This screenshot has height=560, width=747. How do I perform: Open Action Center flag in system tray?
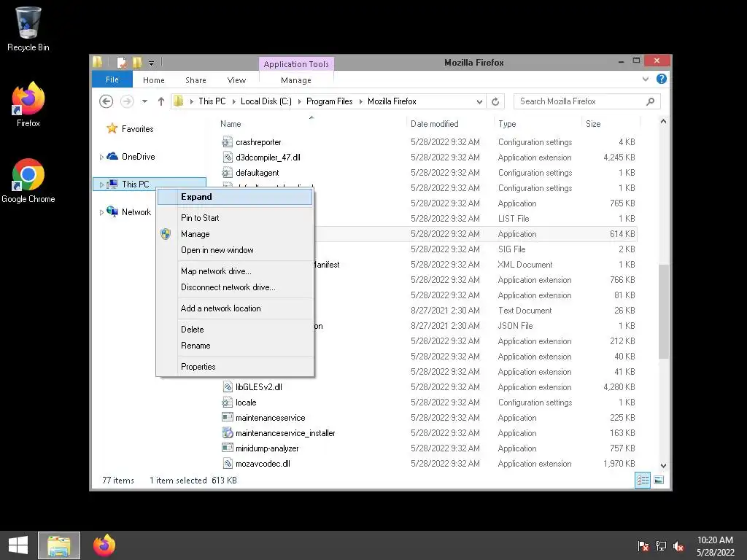(643, 546)
